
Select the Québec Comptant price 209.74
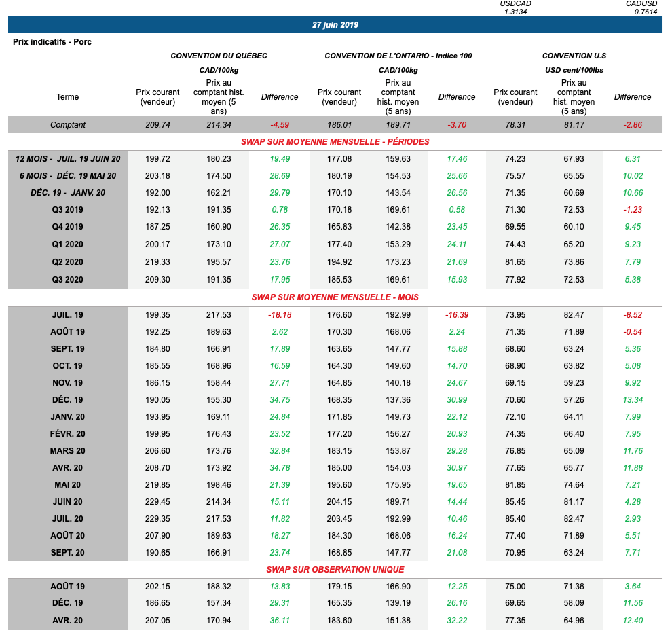pyautogui.click(x=157, y=125)
